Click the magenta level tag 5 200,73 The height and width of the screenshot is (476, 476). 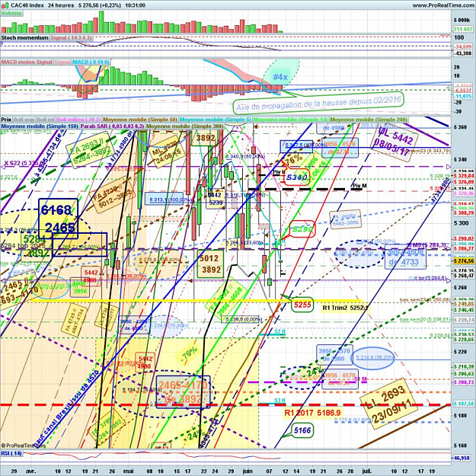coord(464,382)
